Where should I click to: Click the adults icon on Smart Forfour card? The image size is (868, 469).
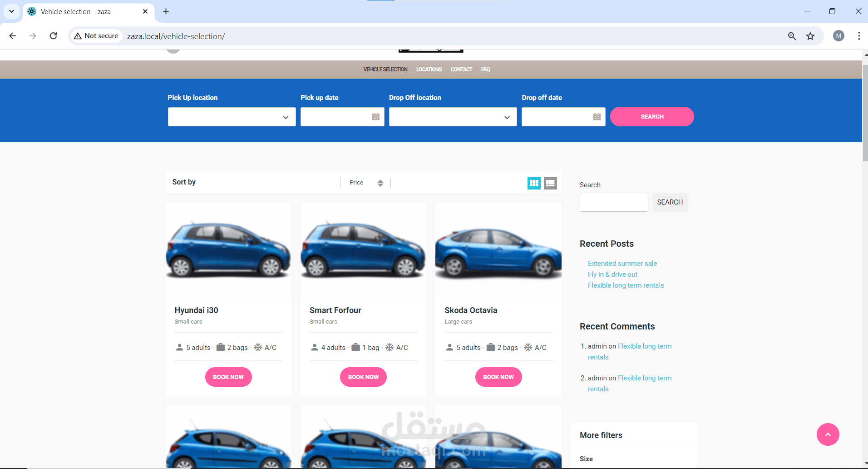314,347
